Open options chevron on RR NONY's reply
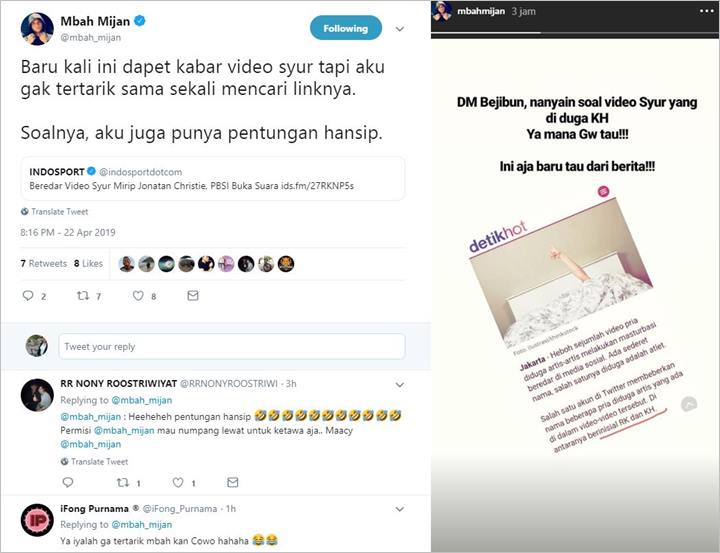 [x=400, y=384]
